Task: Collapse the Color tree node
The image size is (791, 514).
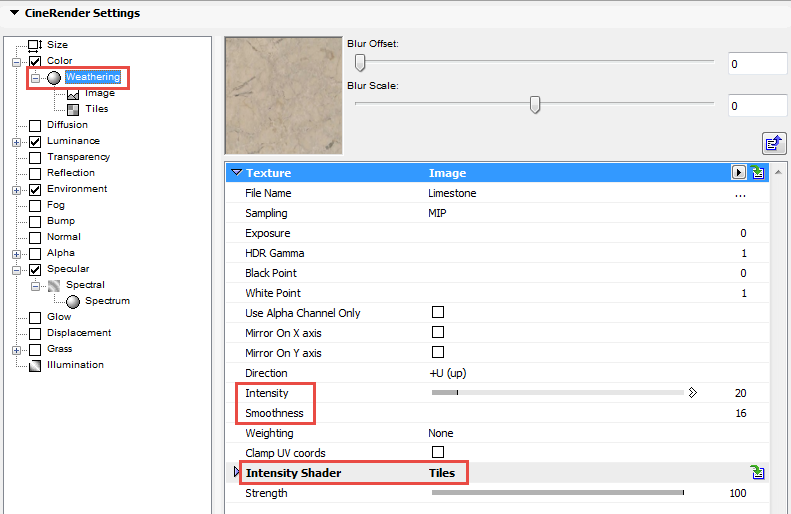Action: click(x=16, y=62)
